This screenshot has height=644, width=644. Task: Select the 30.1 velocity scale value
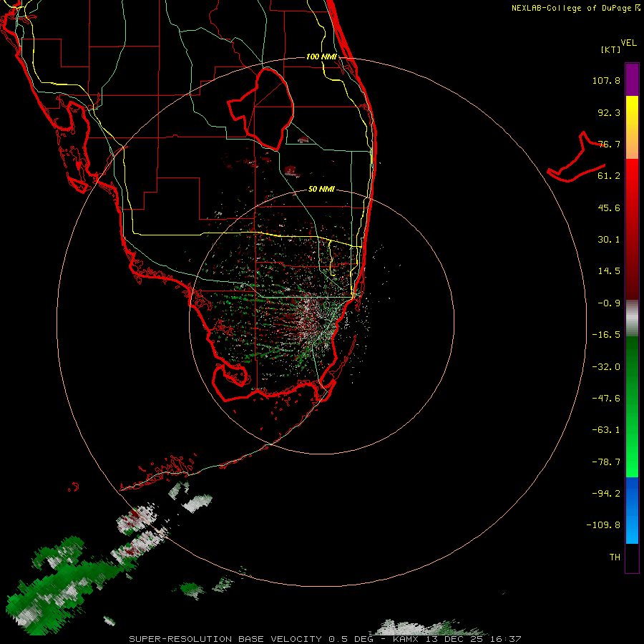tap(609, 240)
